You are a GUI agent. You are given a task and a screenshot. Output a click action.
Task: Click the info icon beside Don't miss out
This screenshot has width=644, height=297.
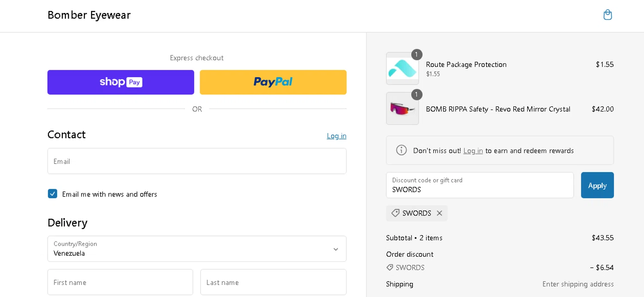click(x=401, y=150)
